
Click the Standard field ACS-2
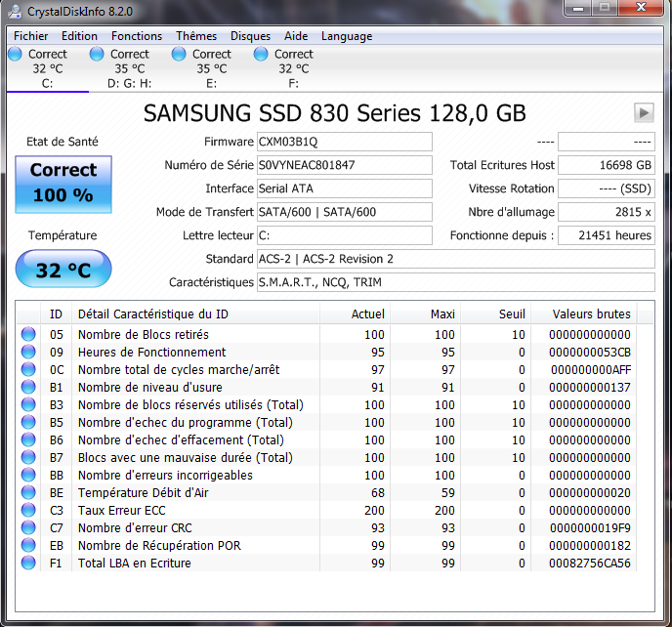pos(456,259)
